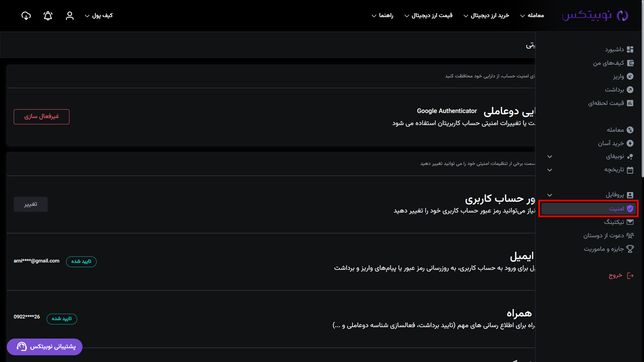Select My Wallets (کیف‌های من) in sidebar
The height and width of the screenshot is (362, 644).
608,63
